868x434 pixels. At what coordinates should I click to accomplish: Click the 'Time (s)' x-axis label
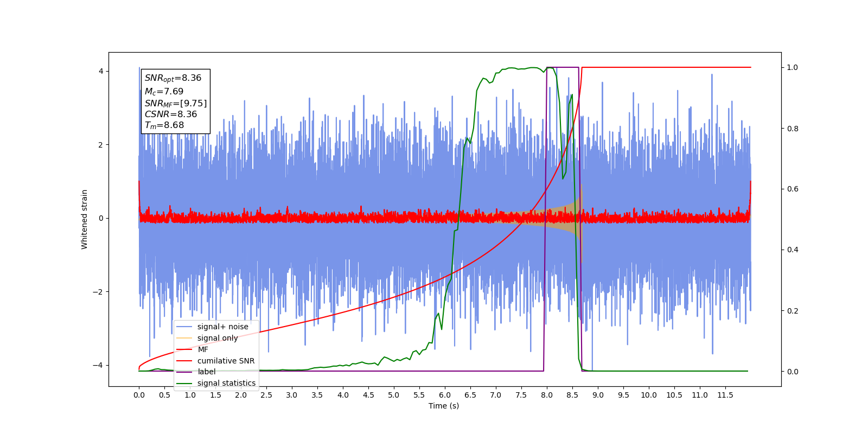[x=444, y=406]
